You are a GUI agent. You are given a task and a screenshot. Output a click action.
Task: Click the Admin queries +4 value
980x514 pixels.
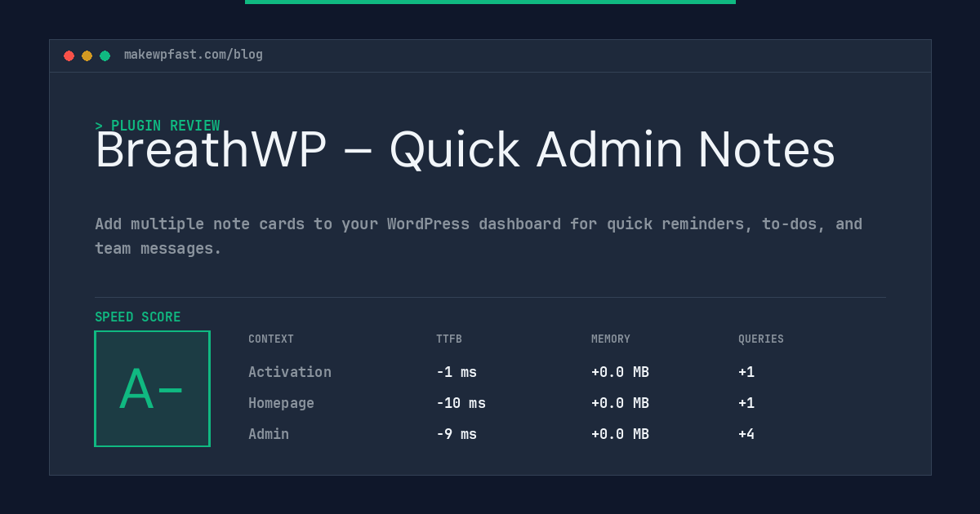(x=746, y=434)
